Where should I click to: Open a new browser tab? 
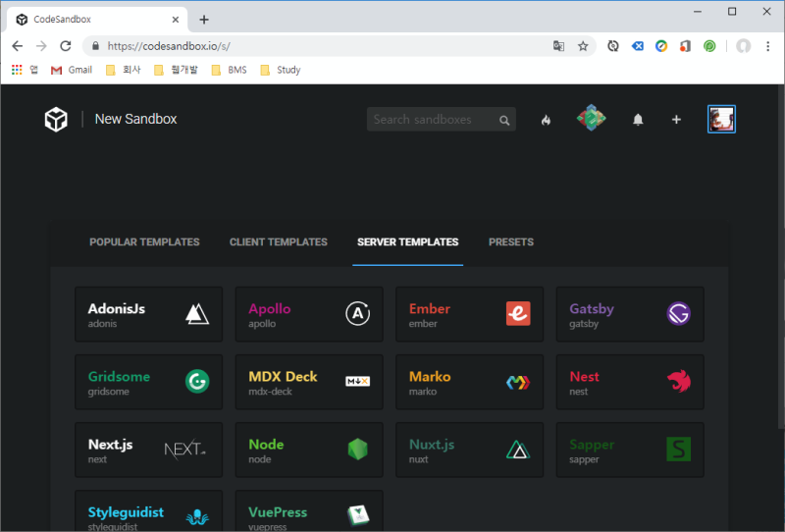click(x=204, y=20)
